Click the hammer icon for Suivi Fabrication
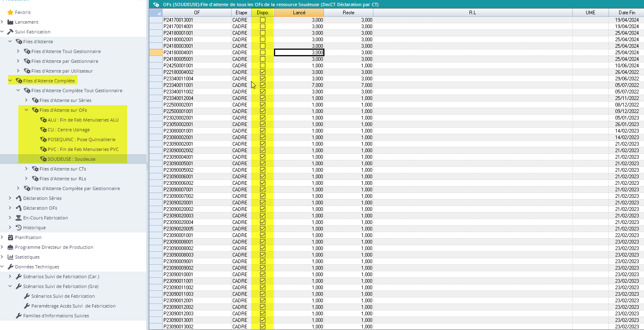Image resolution: width=644 pixels, height=330 pixels. 10,32
